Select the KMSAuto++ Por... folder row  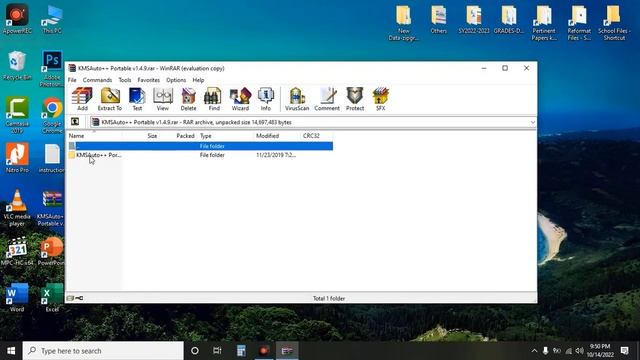pyautogui.click(x=200, y=155)
